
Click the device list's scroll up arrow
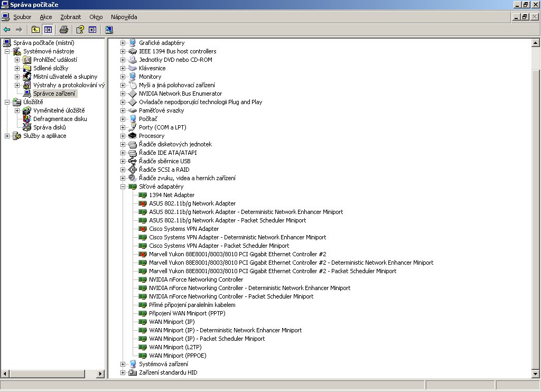point(536,43)
